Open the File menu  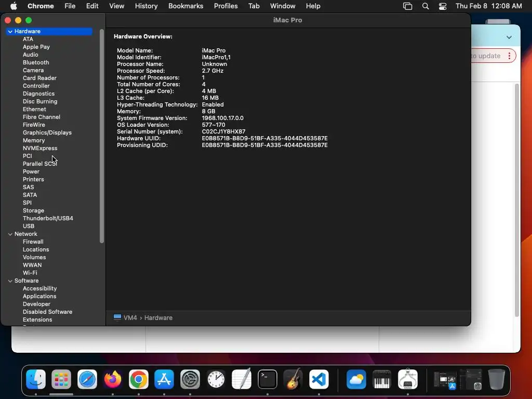(x=70, y=6)
